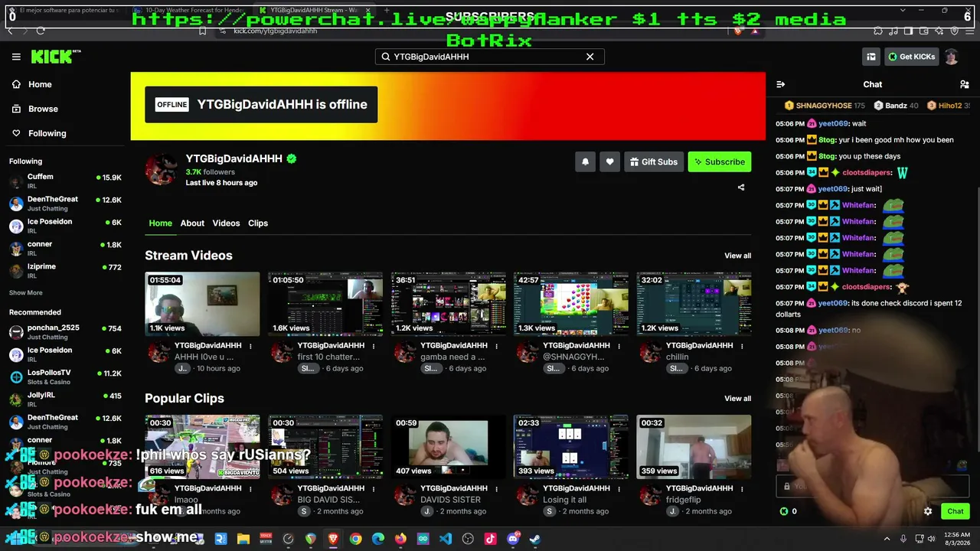Clear the search box with the X
The height and width of the screenshot is (551, 980).
click(x=590, y=57)
